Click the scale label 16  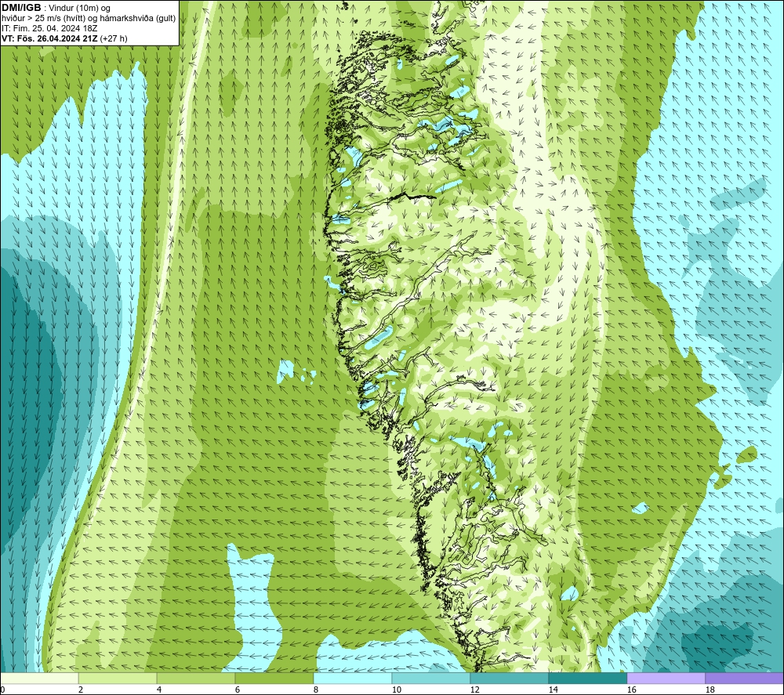[631, 690]
